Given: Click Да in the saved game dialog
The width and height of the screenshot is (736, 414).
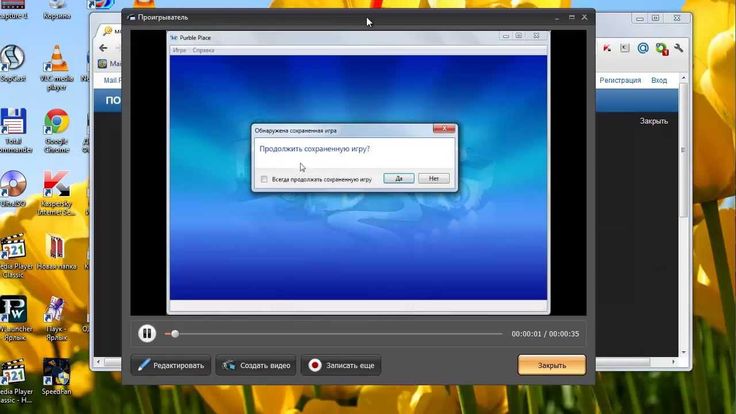Looking at the screenshot, I should click(399, 178).
